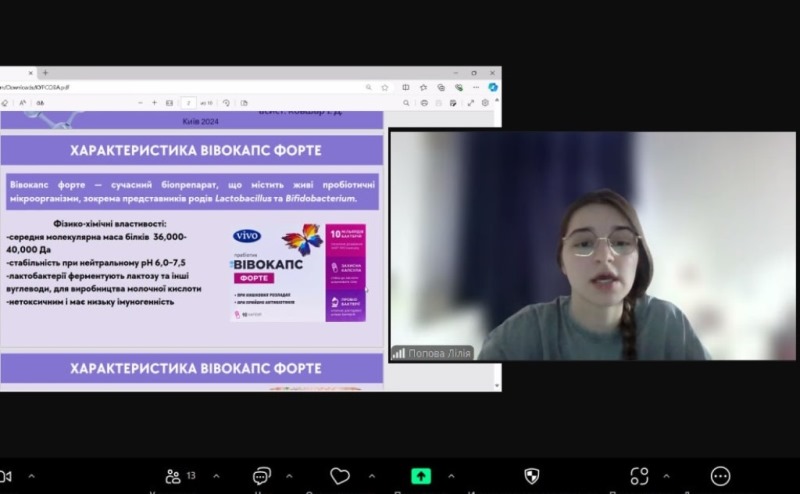Open the Zoom participants panel
Image resolution: width=800 pixels, height=494 pixels.
[173, 476]
